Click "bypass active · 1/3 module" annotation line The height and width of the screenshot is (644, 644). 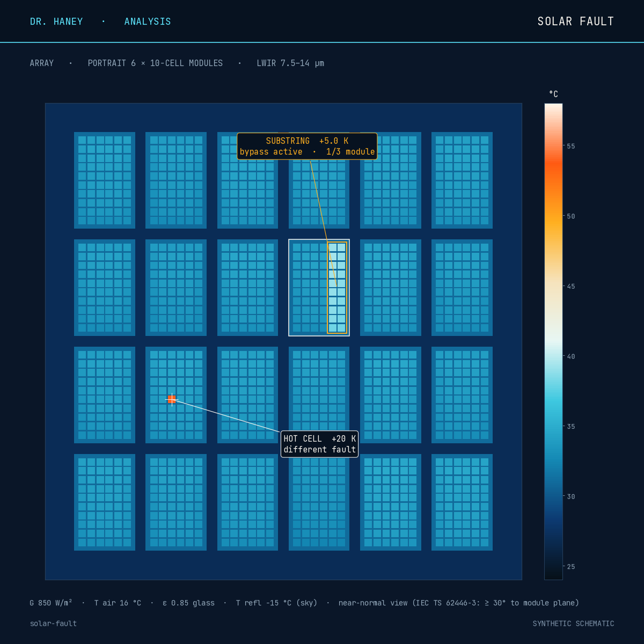point(308,152)
